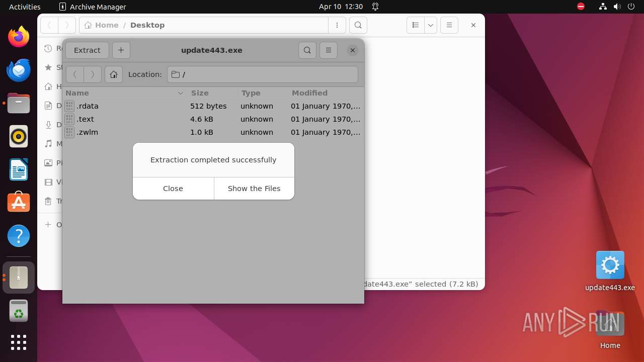Close the Archive Manager window
The image size is (644, 362).
353,50
